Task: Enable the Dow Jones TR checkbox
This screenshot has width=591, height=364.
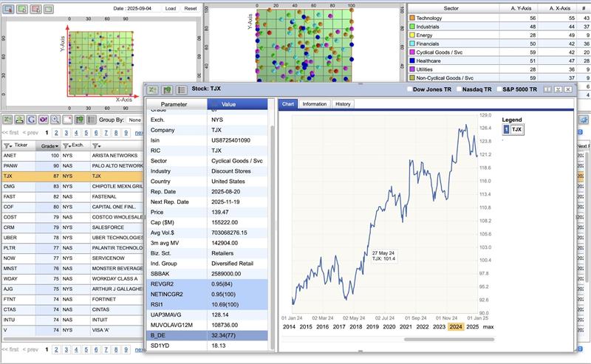Action: tap(410, 89)
